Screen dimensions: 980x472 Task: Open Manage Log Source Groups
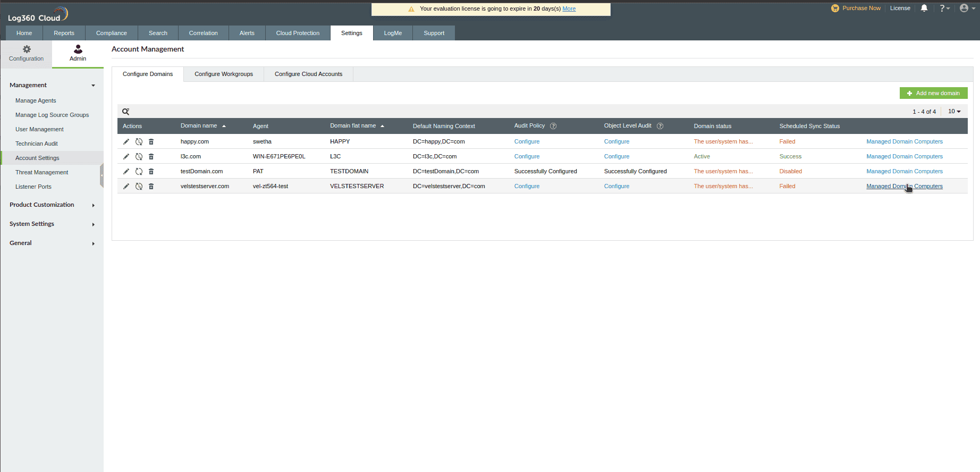(x=52, y=115)
